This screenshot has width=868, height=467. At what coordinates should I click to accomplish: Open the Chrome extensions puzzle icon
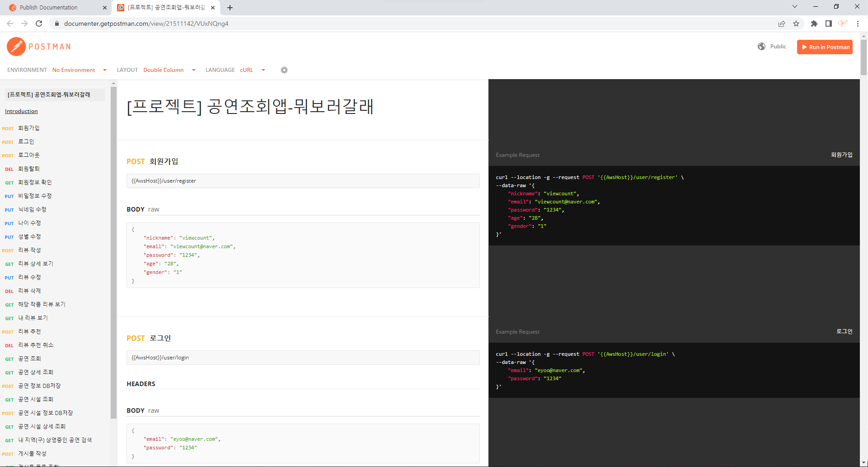click(814, 24)
